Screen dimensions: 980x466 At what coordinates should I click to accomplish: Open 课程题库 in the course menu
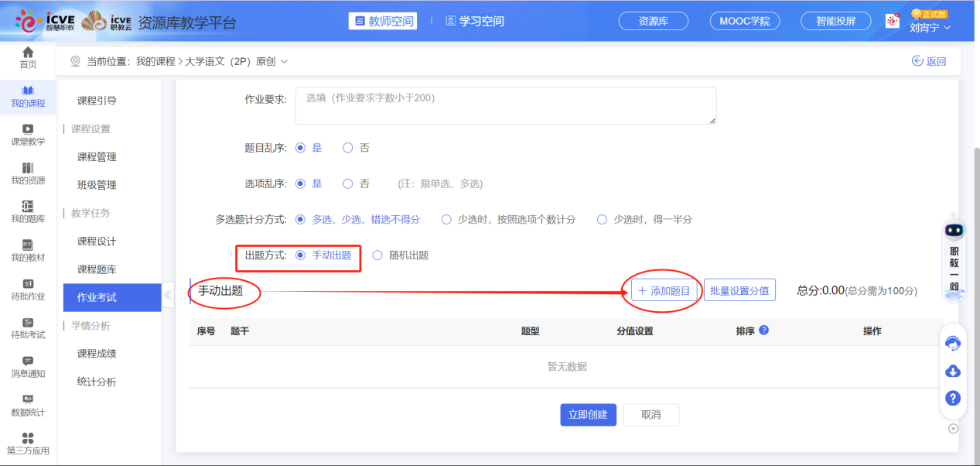click(97, 269)
